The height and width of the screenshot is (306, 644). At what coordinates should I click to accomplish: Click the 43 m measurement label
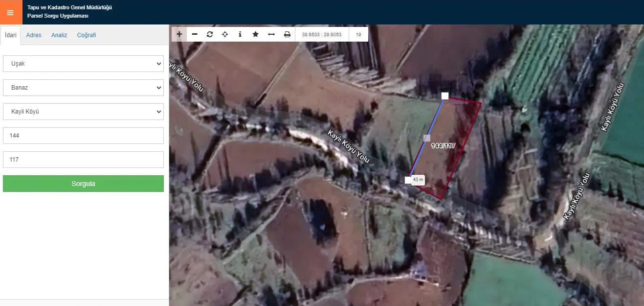coord(418,180)
